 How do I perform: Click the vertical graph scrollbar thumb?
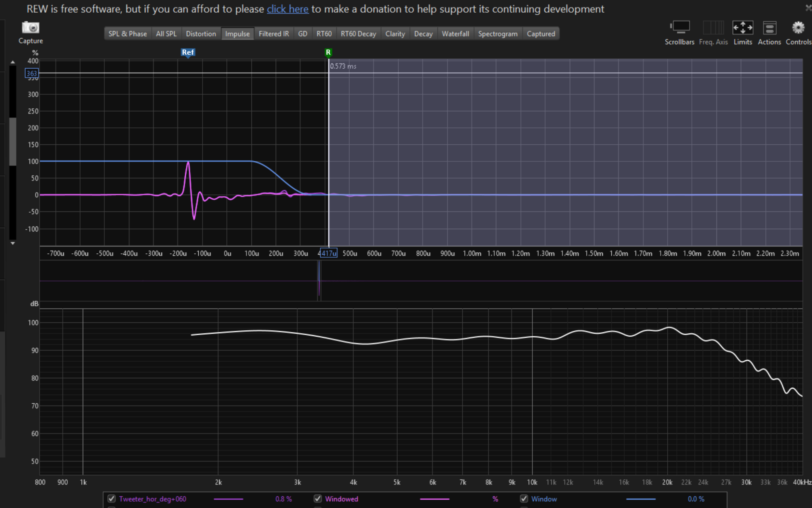coord(13,141)
